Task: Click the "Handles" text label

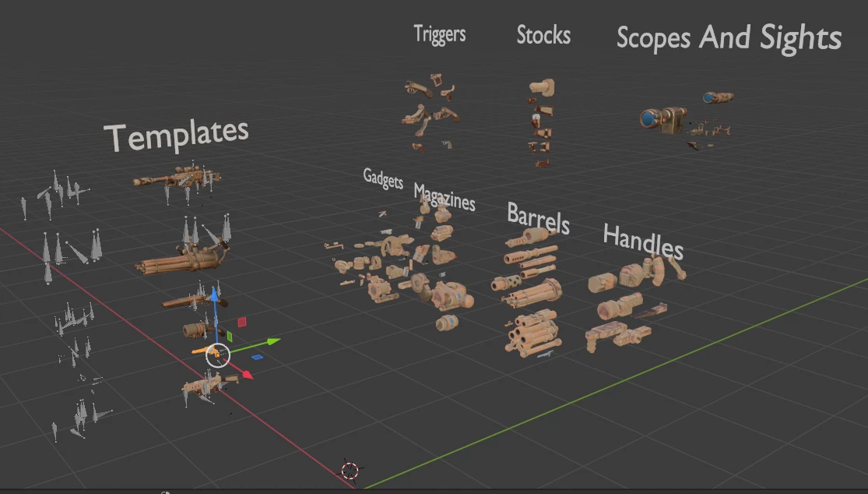Action: click(x=643, y=241)
